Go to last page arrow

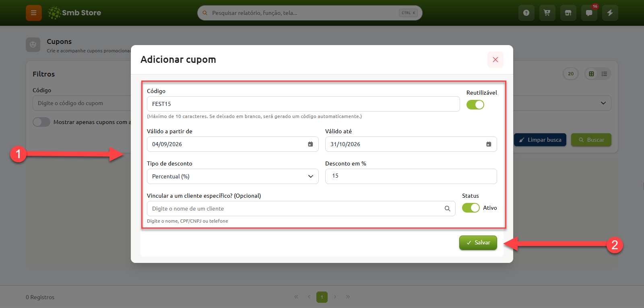(348, 297)
